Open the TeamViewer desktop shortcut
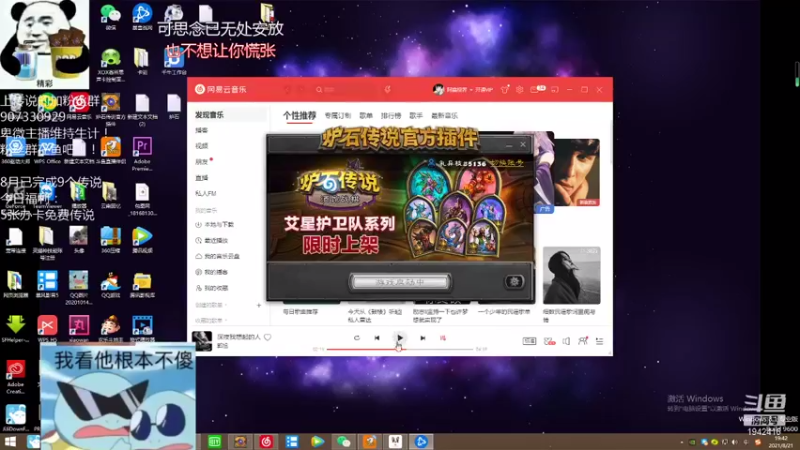The height and width of the screenshot is (450, 800). pos(47,195)
